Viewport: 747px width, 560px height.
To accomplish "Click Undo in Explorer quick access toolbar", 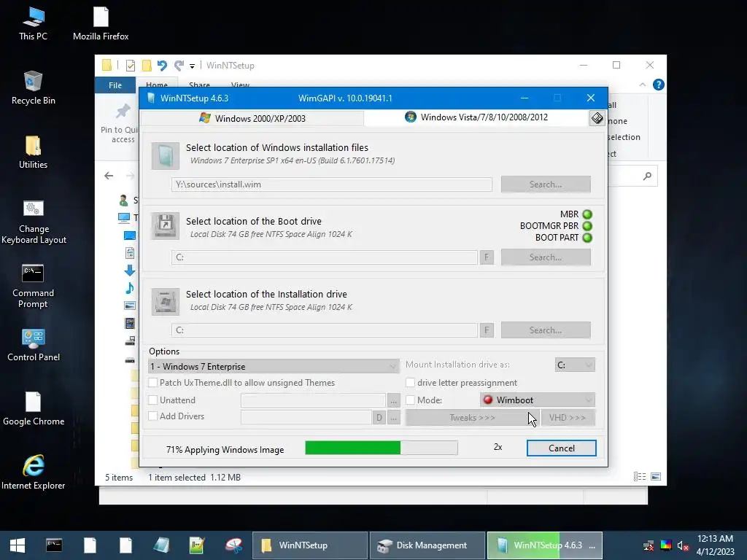I will [x=162, y=66].
